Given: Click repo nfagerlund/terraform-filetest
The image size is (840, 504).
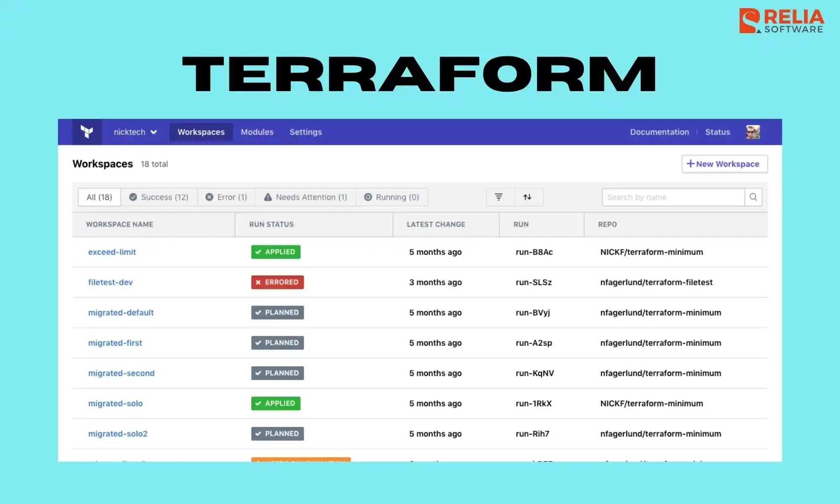Looking at the screenshot, I should (x=656, y=282).
